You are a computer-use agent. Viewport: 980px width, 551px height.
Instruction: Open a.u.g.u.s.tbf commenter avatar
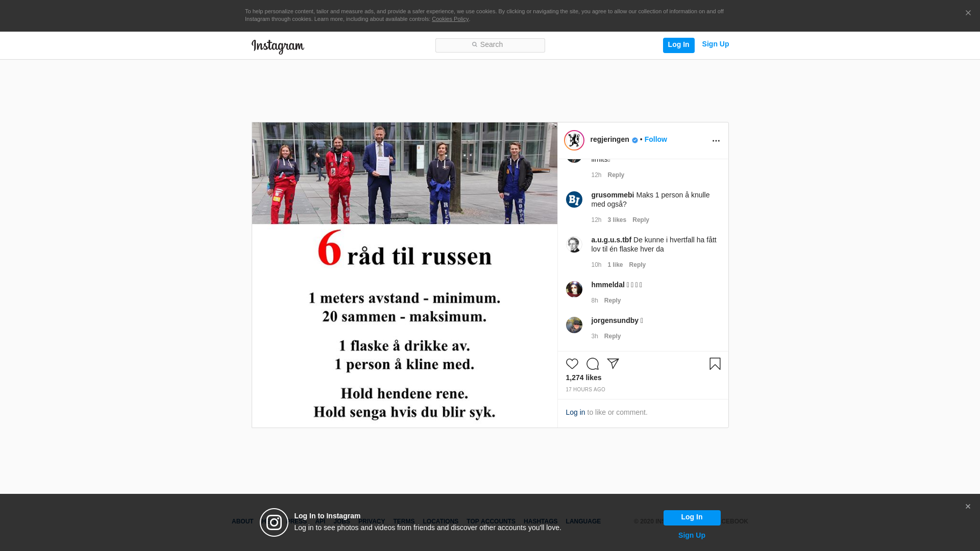click(574, 244)
